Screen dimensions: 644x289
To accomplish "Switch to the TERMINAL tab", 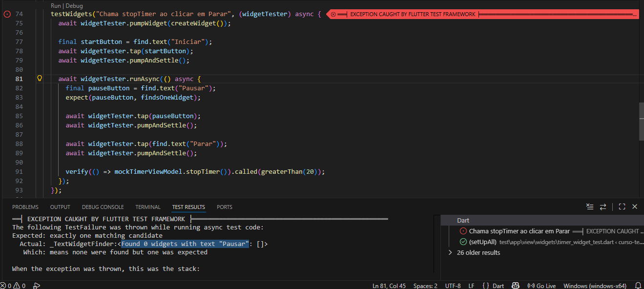I will coord(148,207).
